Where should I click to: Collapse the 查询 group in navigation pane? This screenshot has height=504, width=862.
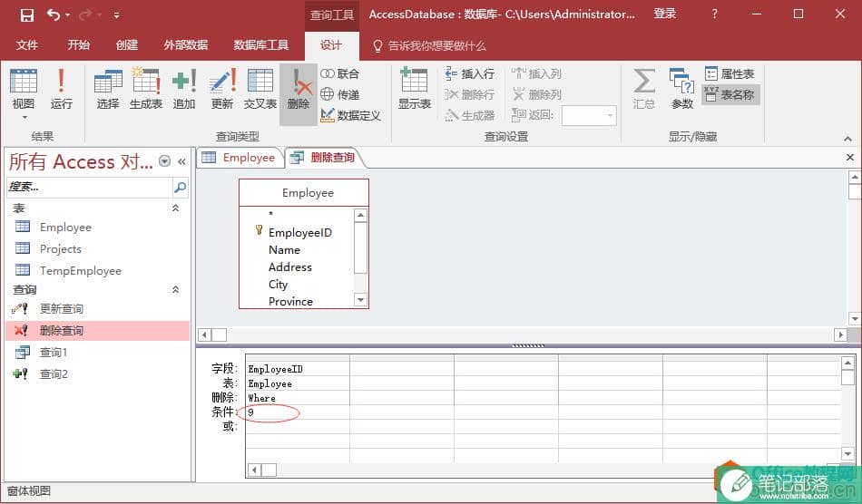175,289
